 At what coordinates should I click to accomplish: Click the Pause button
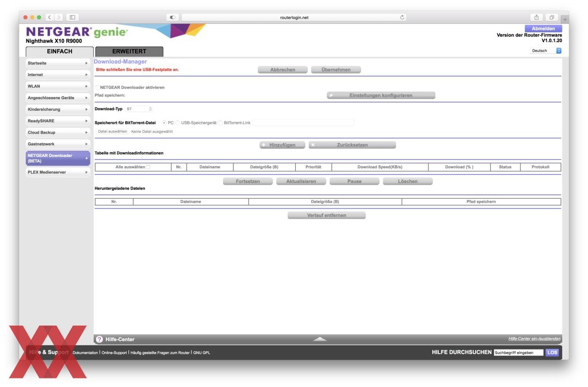(x=355, y=181)
